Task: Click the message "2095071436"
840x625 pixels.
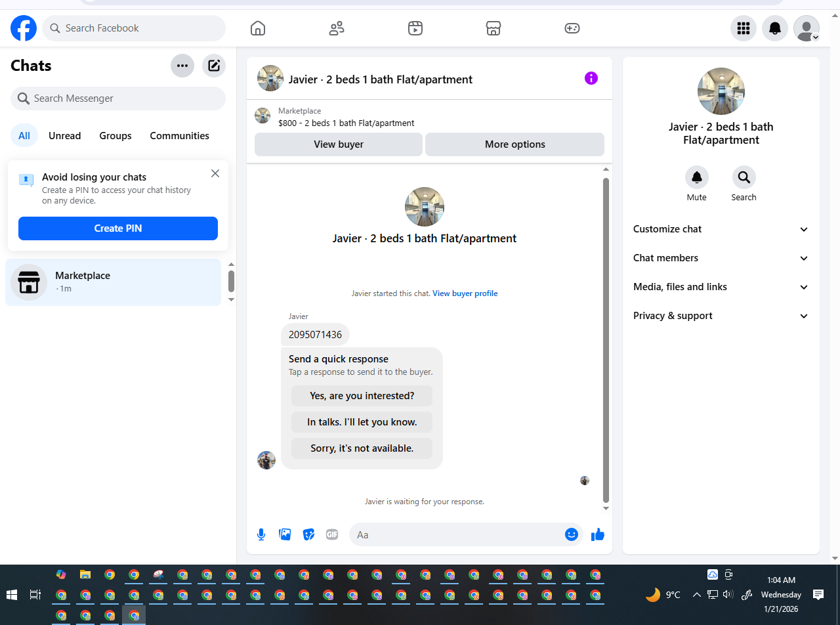Action: [x=315, y=335]
